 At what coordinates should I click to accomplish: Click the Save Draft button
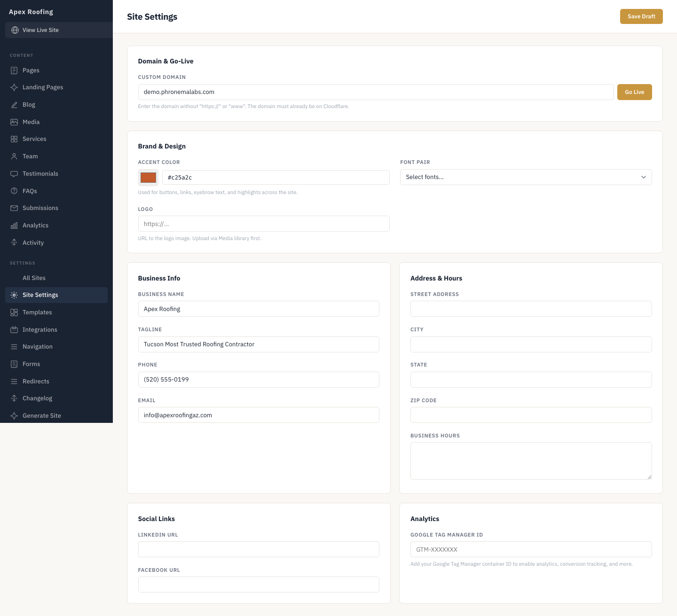[641, 16]
